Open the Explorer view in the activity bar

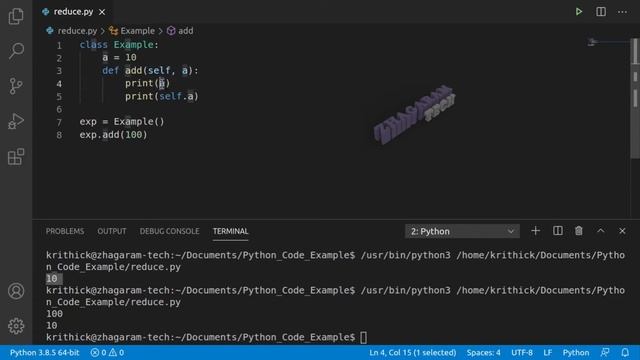point(16,16)
